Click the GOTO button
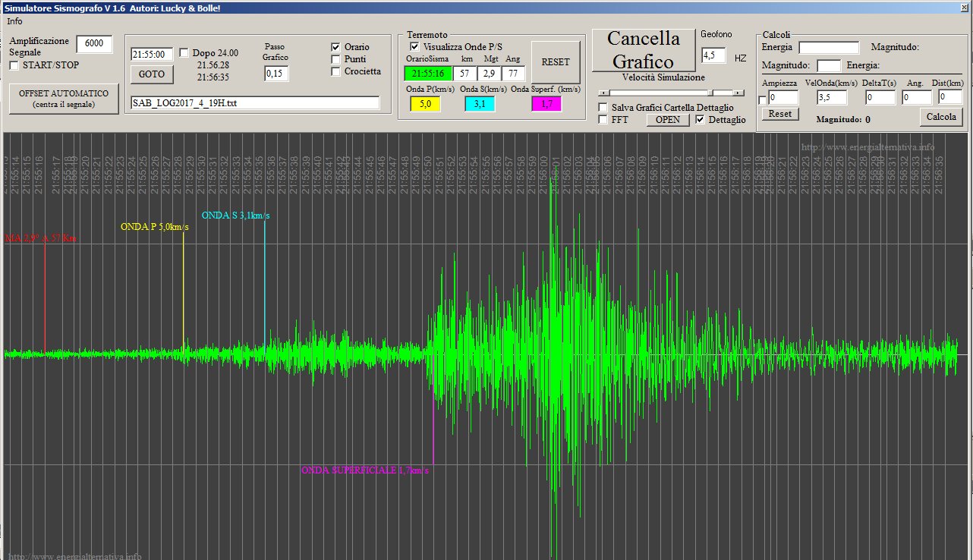 pyautogui.click(x=152, y=74)
